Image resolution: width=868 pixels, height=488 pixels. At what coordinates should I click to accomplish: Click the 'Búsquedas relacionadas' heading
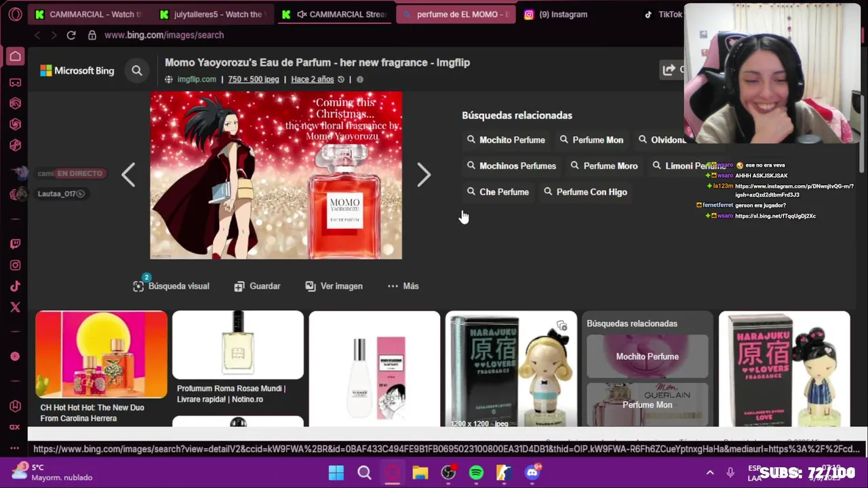[517, 115]
